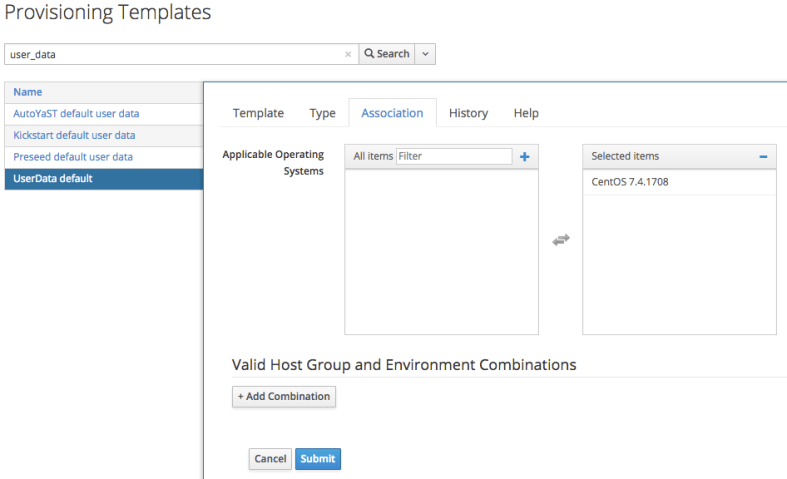Submit the template form
Image resolution: width=787 pixels, height=479 pixels.
318,459
